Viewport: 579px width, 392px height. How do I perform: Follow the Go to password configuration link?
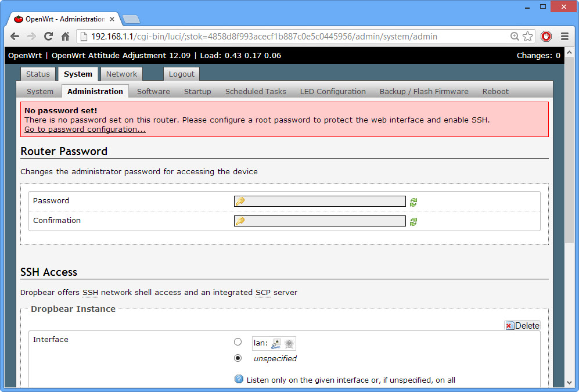[x=85, y=129]
